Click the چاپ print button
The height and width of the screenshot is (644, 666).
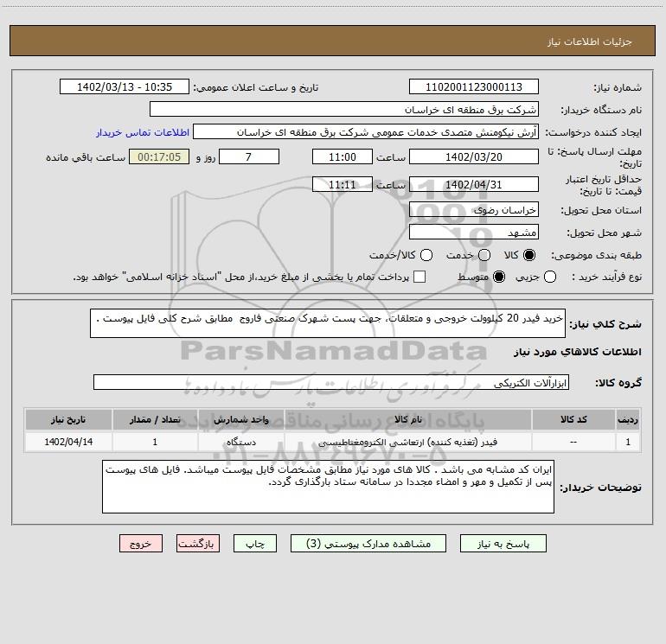[255, 544]
